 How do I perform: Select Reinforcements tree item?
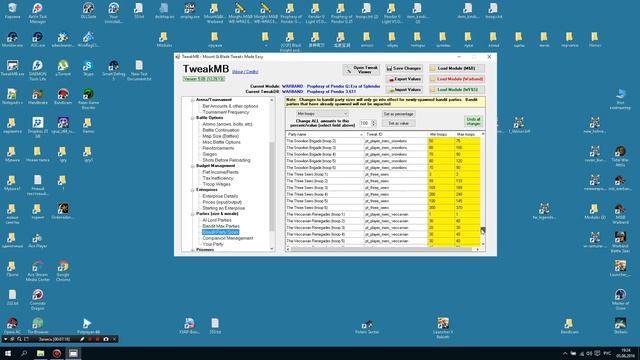pyautogui.click(x=218, y=148)
